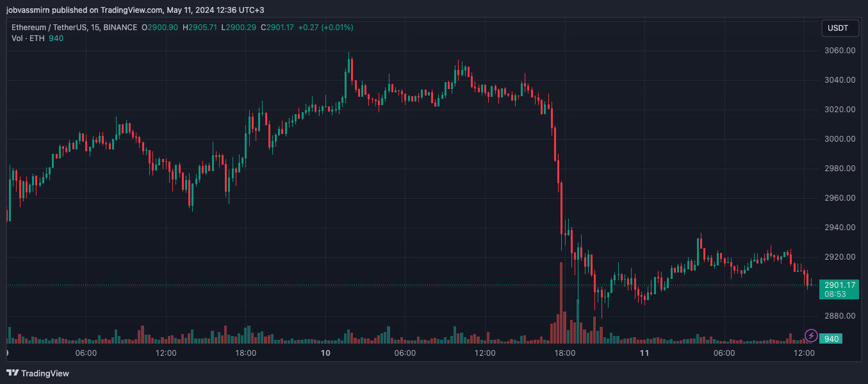Select the date 10 marker on time axis
Screen dimensions: 868x384
(x=325, y=353)
